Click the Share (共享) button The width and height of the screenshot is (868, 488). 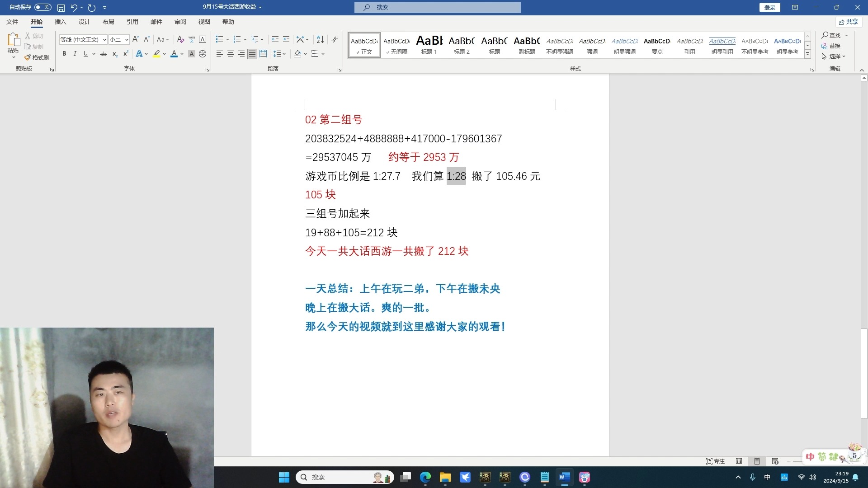[849, 22]
